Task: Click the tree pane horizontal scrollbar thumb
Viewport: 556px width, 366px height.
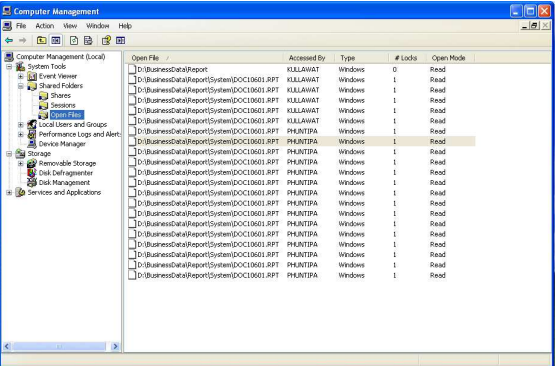Action: click(x=59, y=346)
